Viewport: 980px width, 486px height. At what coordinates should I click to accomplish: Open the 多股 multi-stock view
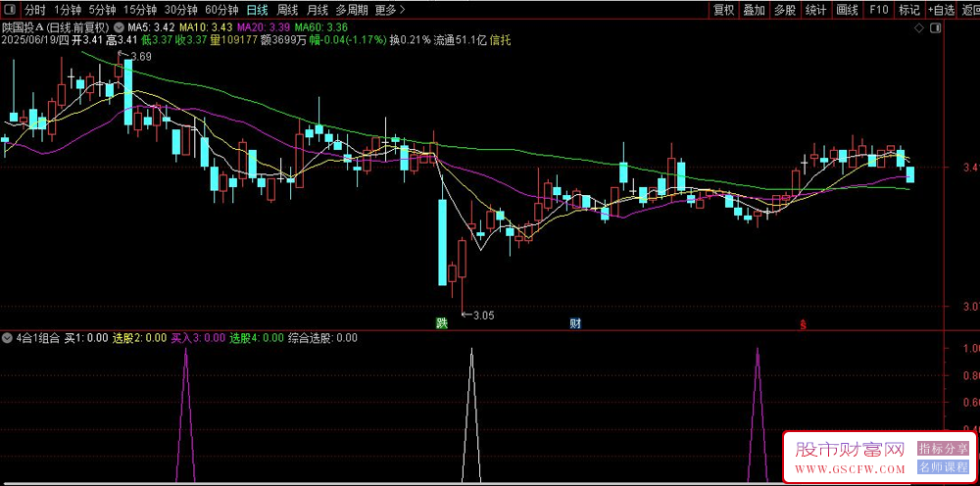click(x=785, y=10)
